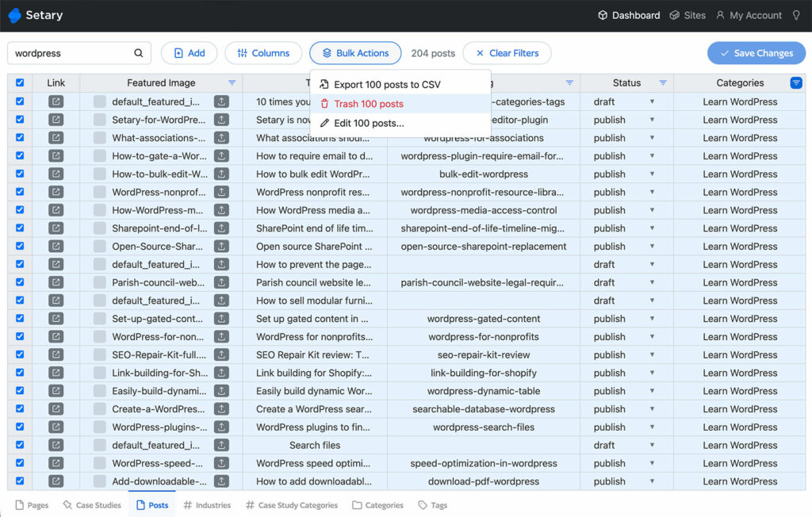Open status dropdown for wordpress-for-associations row
Viewport: 812px width, 517px height.
pos(652,138)
